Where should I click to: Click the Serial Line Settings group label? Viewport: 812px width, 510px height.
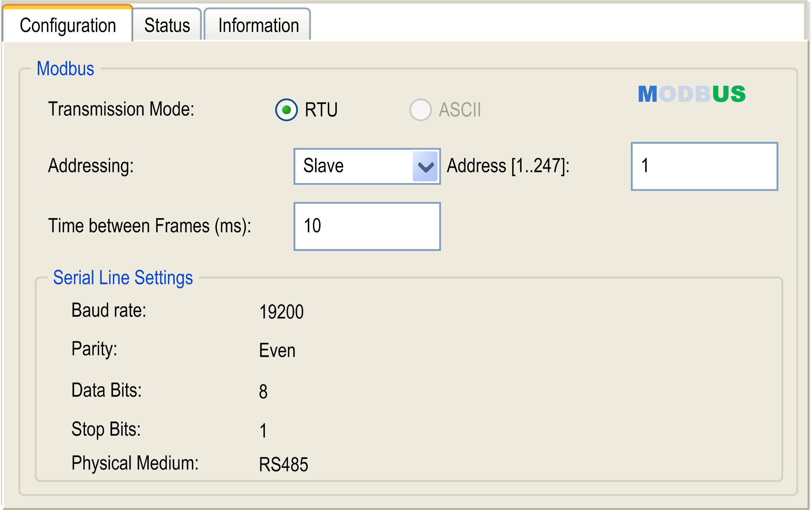click(123, 277)
